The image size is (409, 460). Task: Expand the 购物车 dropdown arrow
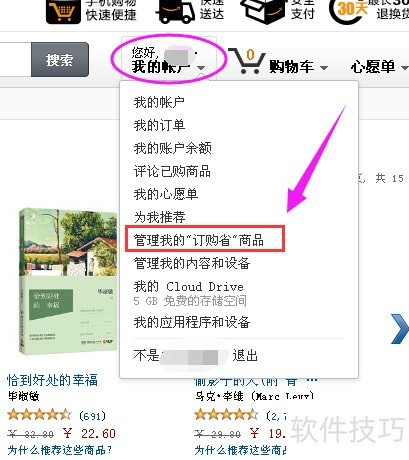[x=324, y=68]
